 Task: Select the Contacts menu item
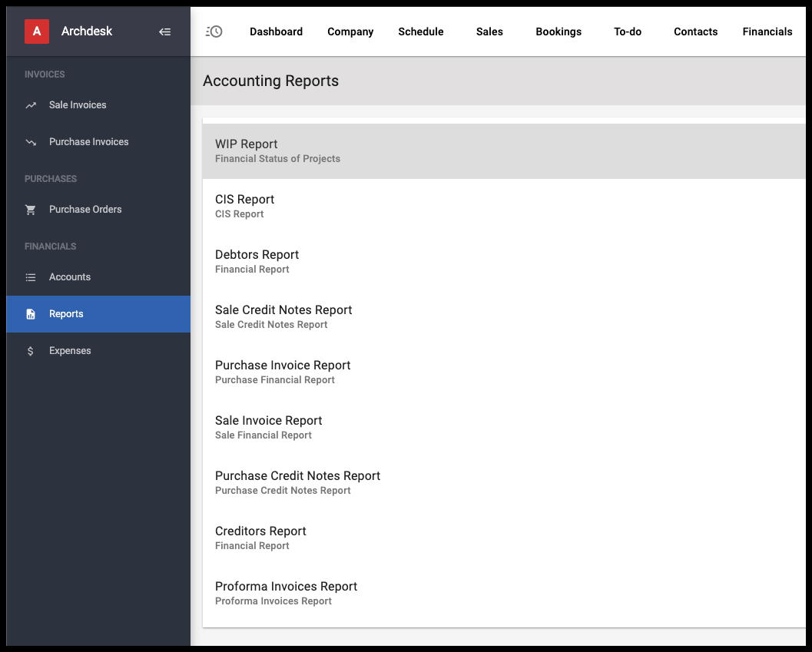click(x=695, y=31)
